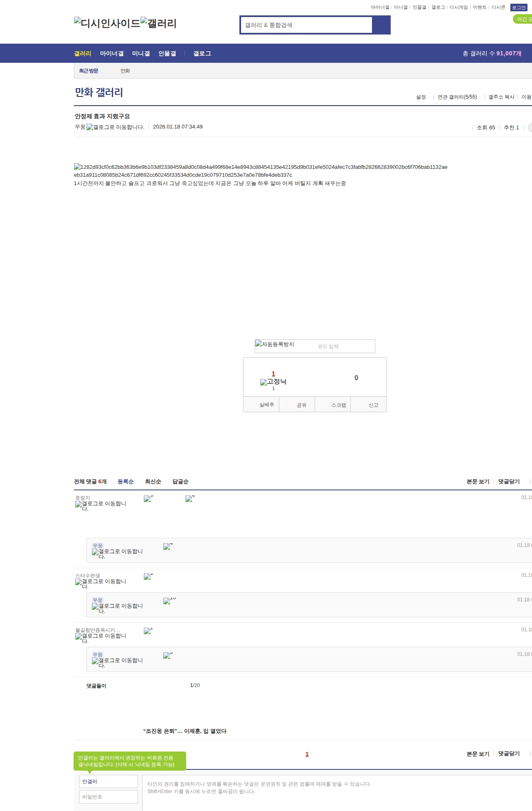Open the 만화 recent-visit link
The image size is (532, 811).
(125, 71)
